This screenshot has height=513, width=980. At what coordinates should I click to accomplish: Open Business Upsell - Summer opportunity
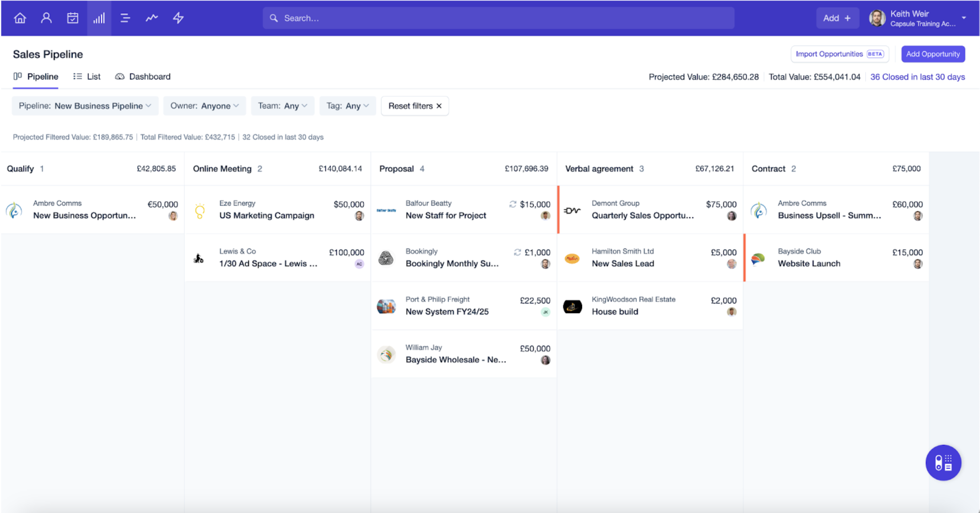[x=836, y=210]
